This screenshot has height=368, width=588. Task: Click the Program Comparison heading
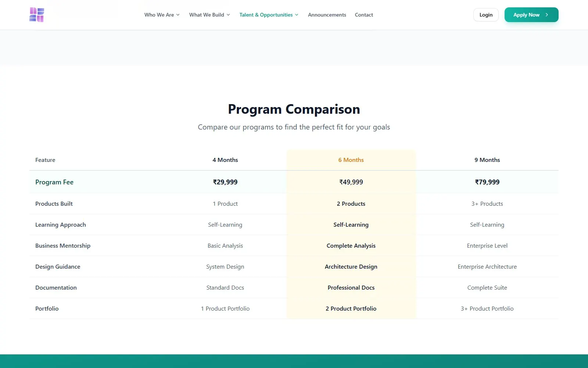(x=294, y=109)
